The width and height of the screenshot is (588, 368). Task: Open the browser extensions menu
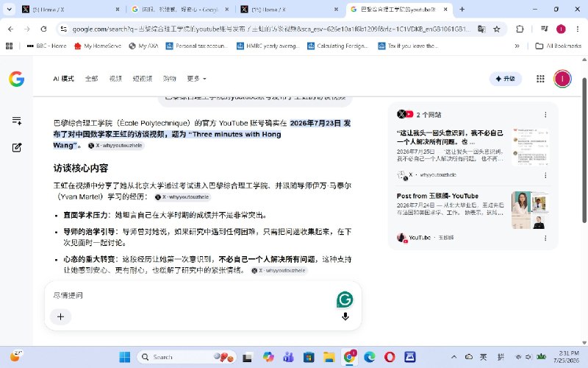point(520,29)
